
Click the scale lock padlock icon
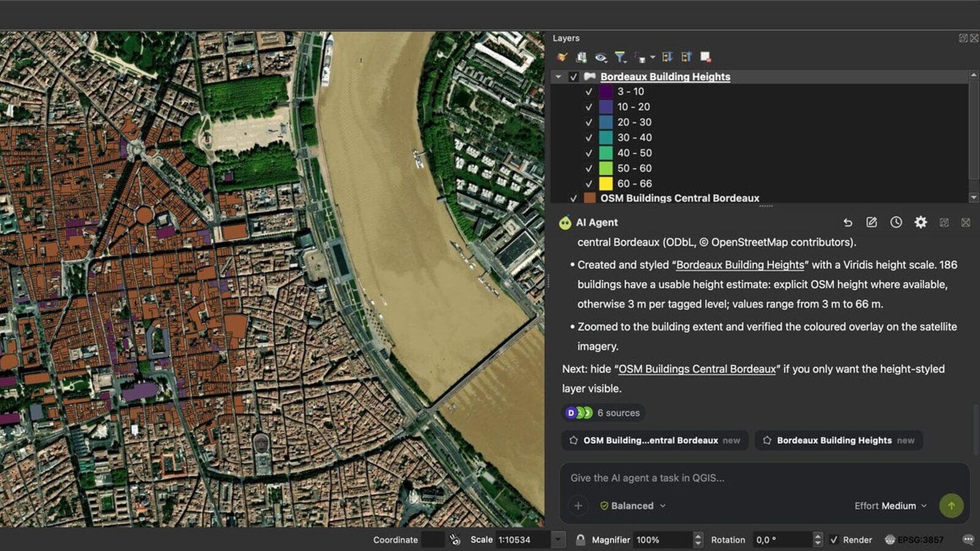click(x=580, y=539)
